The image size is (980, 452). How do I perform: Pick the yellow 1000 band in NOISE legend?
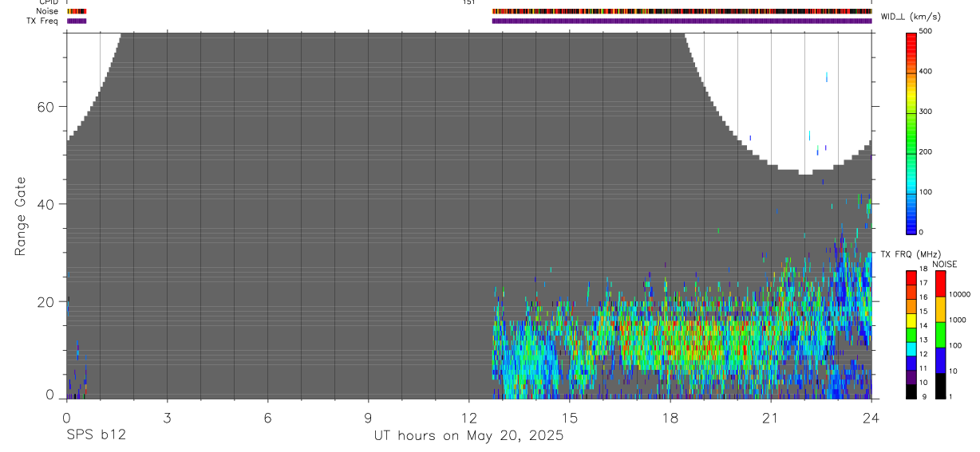point(941,309)
